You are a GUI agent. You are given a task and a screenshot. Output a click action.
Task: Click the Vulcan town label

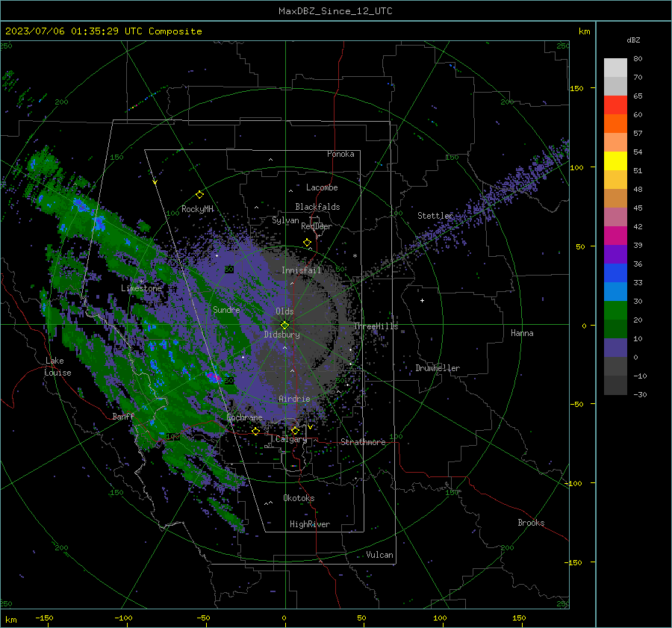[x=380, y=555]
